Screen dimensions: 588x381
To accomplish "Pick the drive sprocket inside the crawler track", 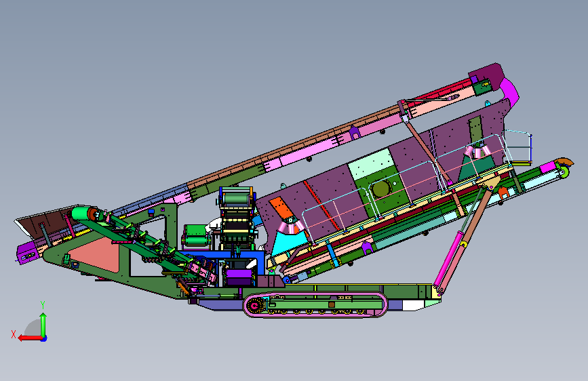I will [x=255, y=306].
